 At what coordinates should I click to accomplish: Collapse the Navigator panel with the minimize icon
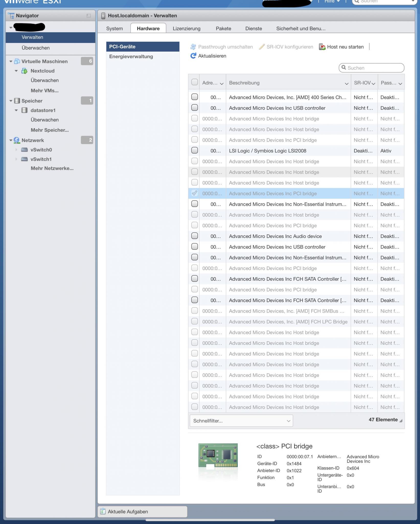click(89, 16)
